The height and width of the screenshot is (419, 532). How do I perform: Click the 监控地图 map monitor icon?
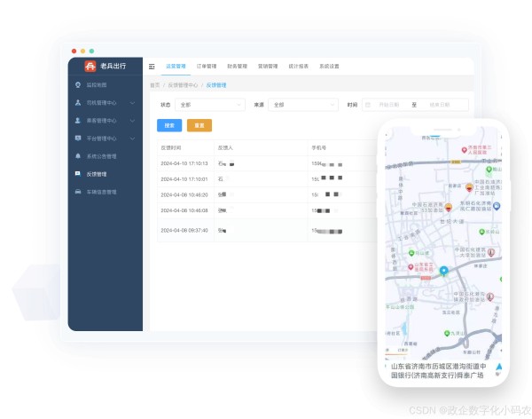coord(78,84)
